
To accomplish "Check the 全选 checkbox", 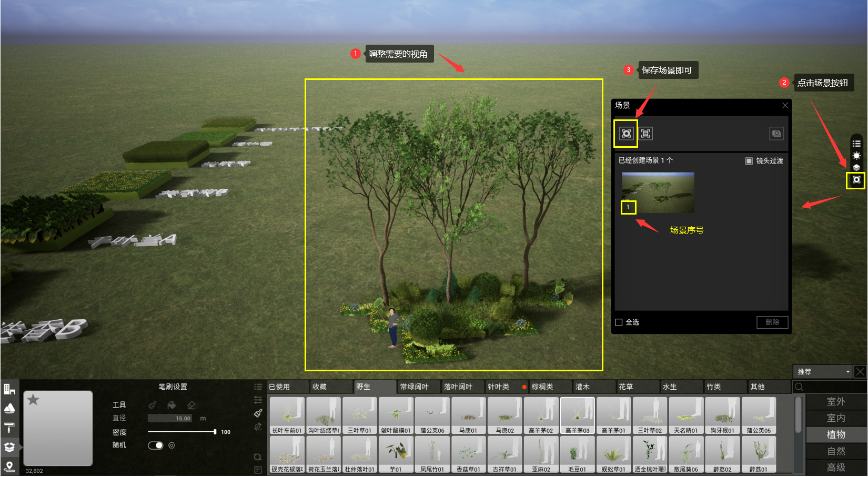I will (x=619, y=322).
